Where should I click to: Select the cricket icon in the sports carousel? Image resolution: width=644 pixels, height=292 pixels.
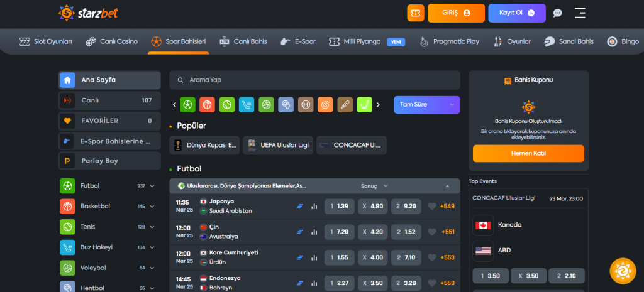(345, 105)
